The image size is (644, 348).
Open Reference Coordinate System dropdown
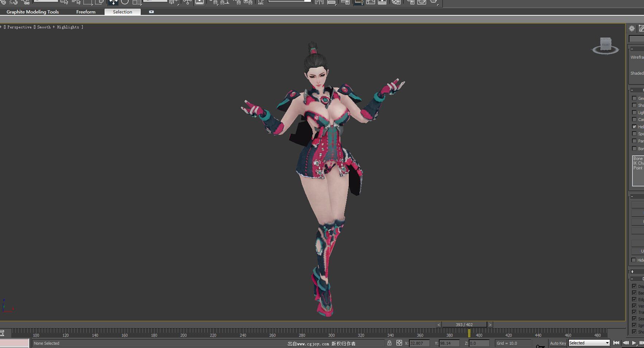(x=155, y=1)
